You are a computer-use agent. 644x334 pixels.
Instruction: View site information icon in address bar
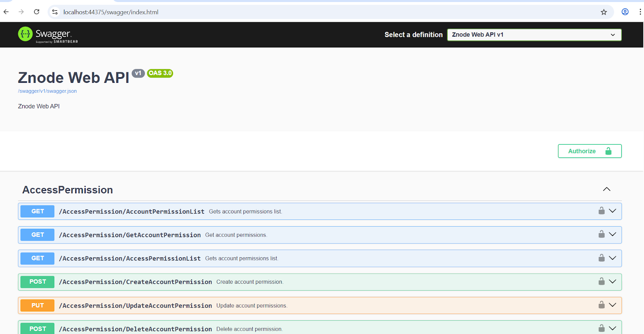(55, 12)
